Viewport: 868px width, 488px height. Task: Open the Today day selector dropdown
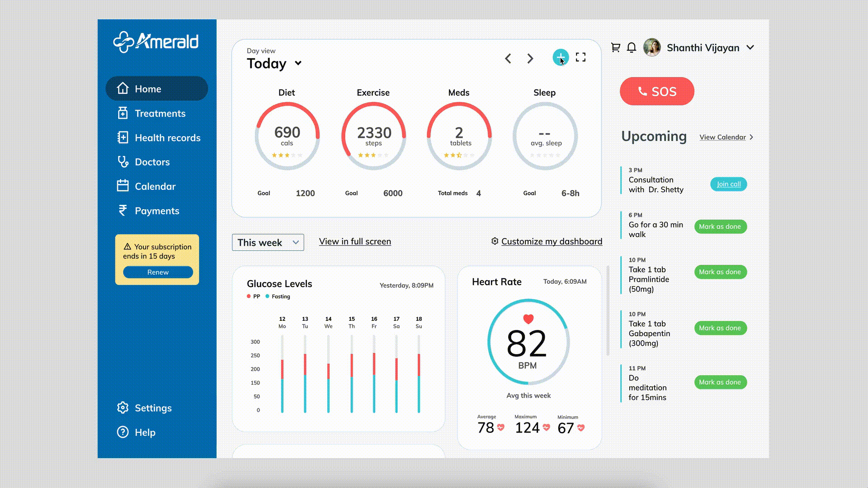(274, 63)
